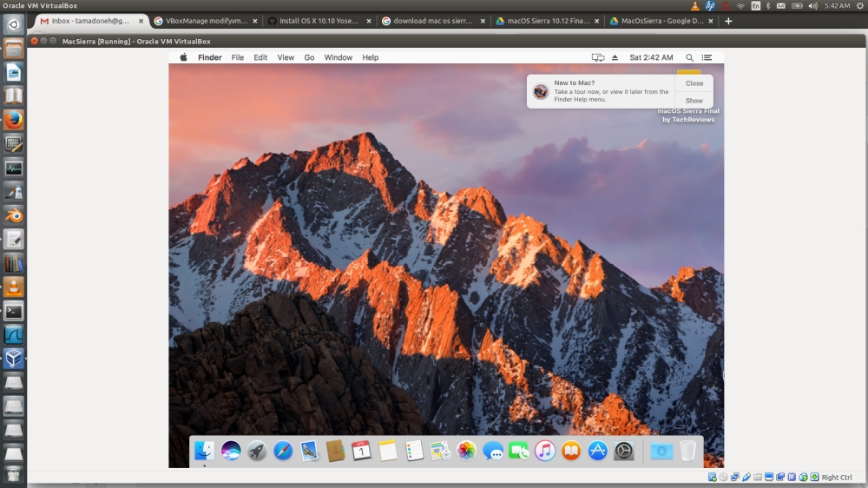The width and height of the screenshot is (868, 488).
Task: Open the Help menu in Finder
Action: (x=371, y=57)
